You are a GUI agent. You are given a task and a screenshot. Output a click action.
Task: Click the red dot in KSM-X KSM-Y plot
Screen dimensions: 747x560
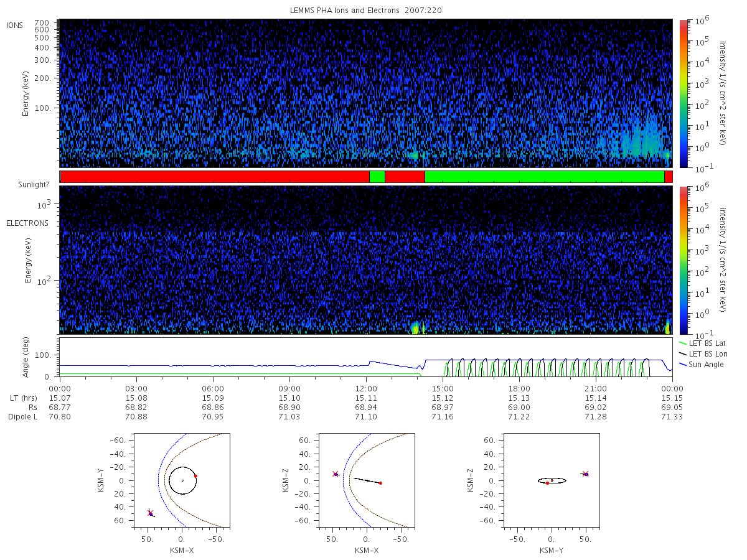tap(195, 476)
